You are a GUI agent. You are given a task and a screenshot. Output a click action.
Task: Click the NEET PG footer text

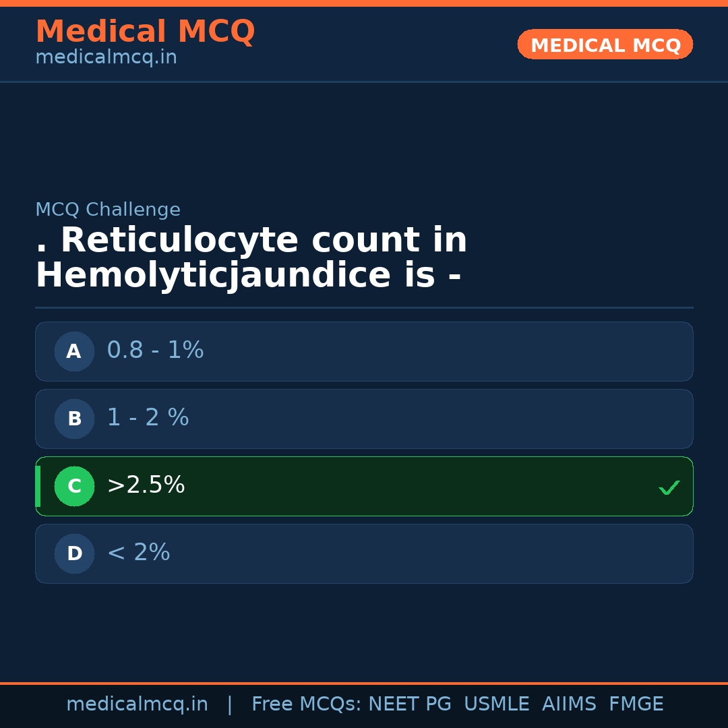coord(410,704)
